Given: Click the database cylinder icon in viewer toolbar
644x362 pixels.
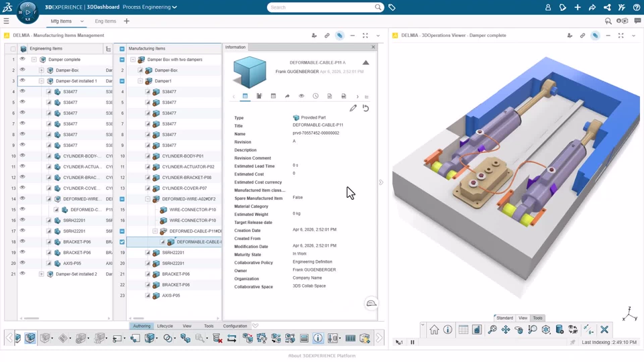Looking at the screenshot, I should [559, 330].
